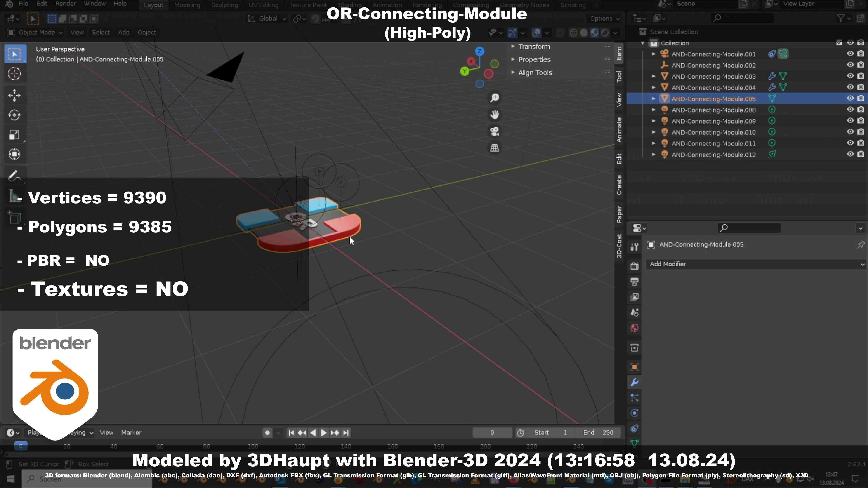Jump to the timeline start frame
Viewport: 868px width, 488px height.
291,433
